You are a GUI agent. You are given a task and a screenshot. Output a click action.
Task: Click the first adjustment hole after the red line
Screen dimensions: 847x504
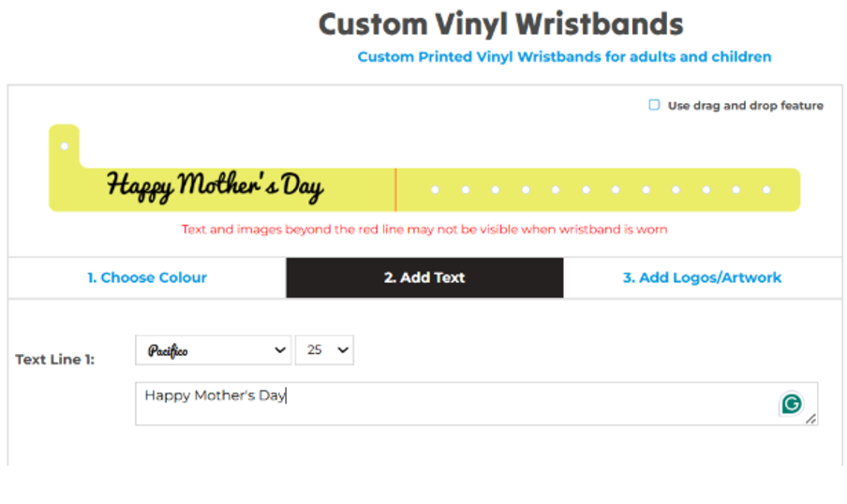coord(435,190)
